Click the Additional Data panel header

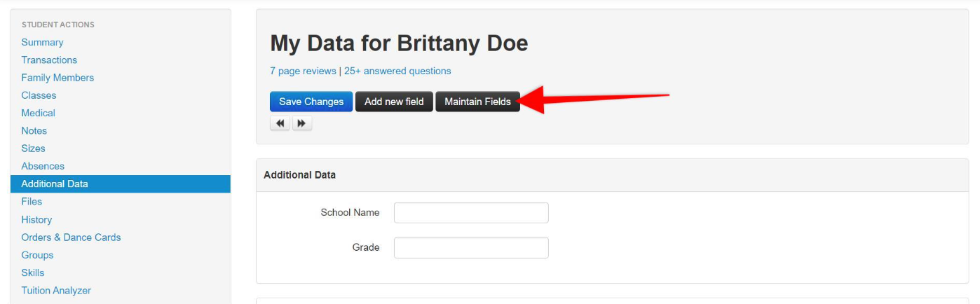click(x=612, y=175)
